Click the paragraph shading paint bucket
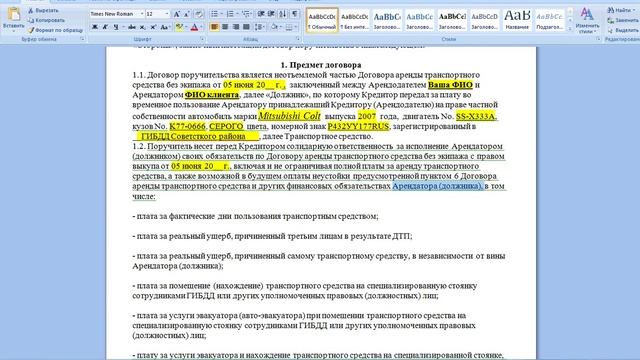This screenshot has height=360, width=640. (x=275, y=27)
